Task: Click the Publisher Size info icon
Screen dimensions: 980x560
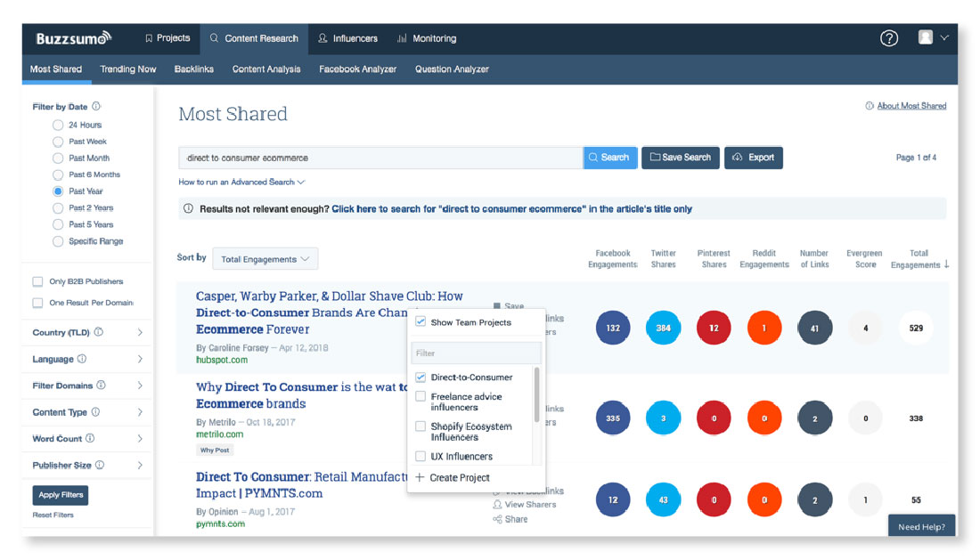Action: (100, 465)
